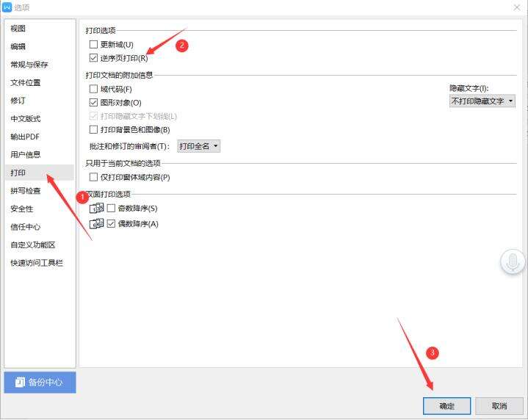Click the 取消 button

click(499, 406)
